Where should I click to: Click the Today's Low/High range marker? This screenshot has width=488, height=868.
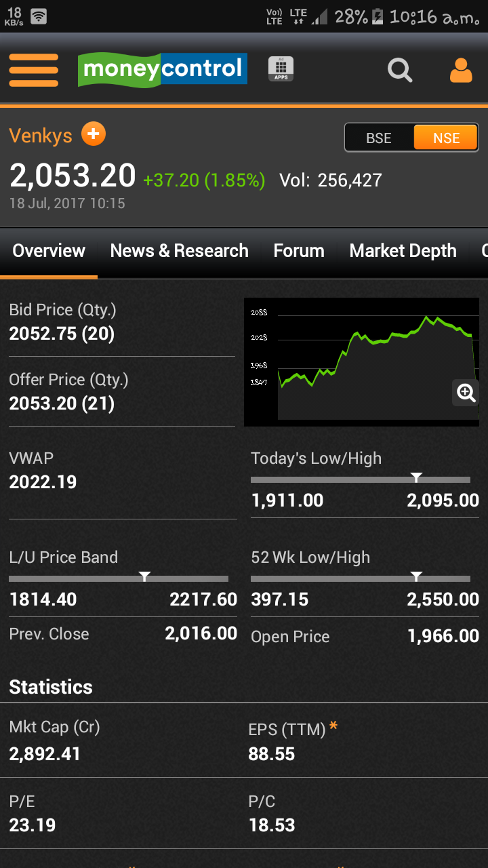pos(417,477)
